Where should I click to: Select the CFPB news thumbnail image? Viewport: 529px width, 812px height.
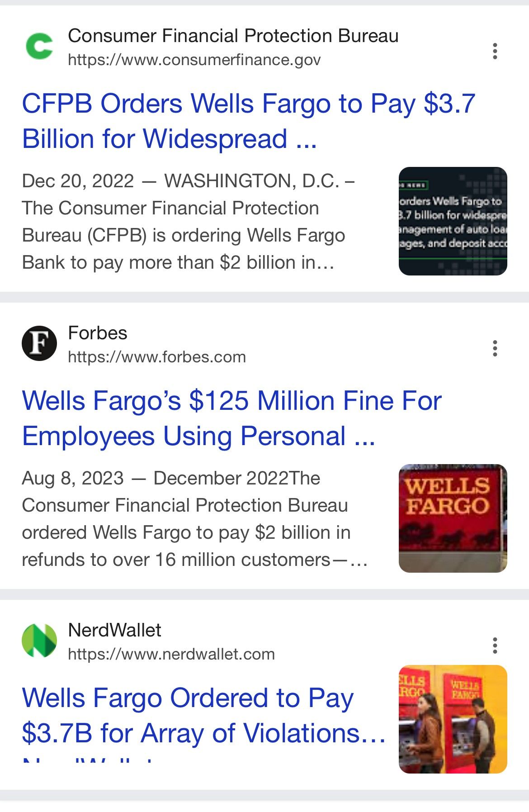pos(453,221)
